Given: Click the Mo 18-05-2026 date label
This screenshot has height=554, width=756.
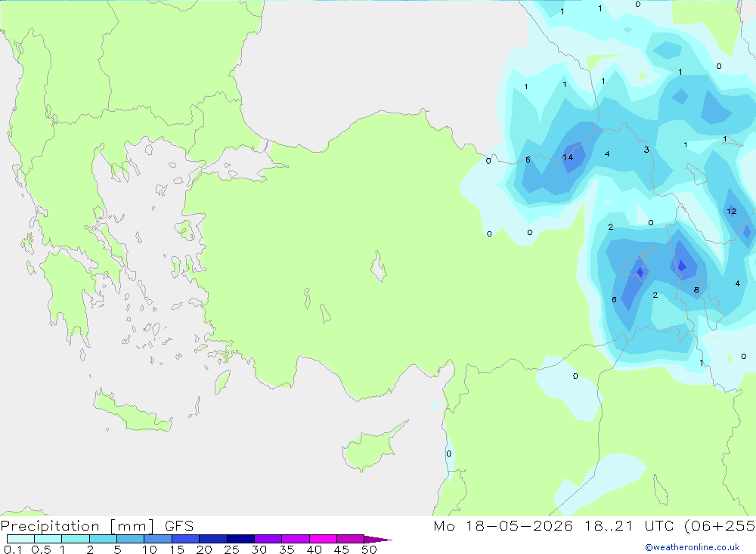Looking at the screenshot, I should click(503, 525).
